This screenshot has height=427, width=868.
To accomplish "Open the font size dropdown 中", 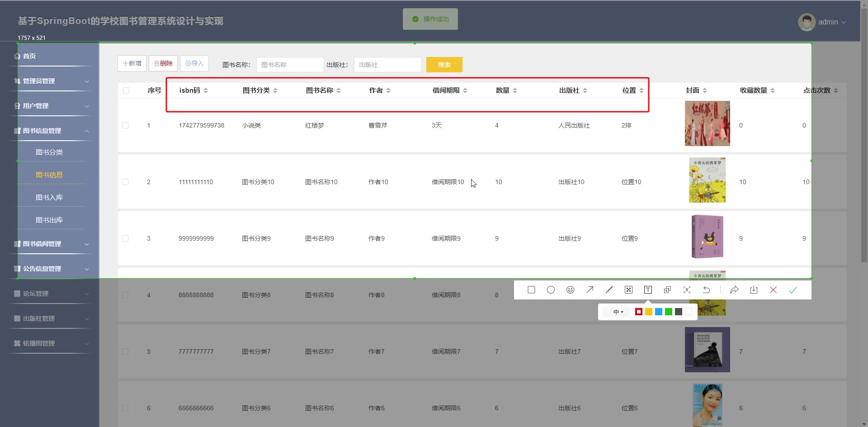I will click(x=618, y=312).
